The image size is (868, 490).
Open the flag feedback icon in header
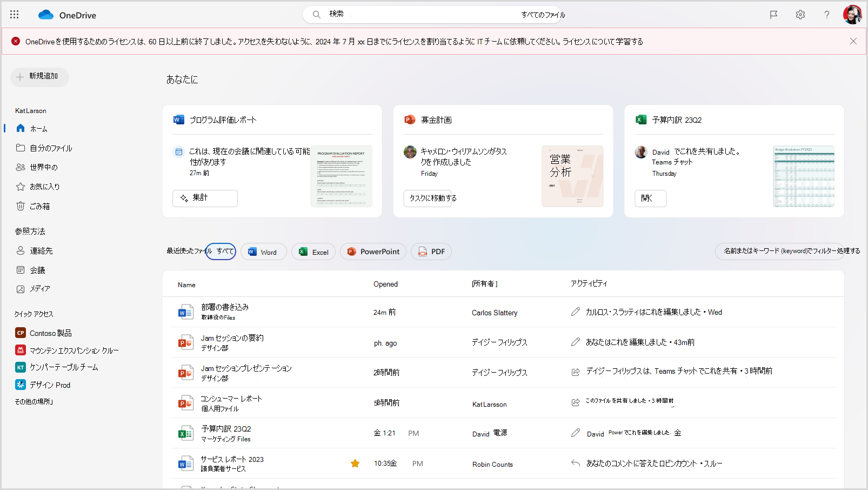[774, 15]
